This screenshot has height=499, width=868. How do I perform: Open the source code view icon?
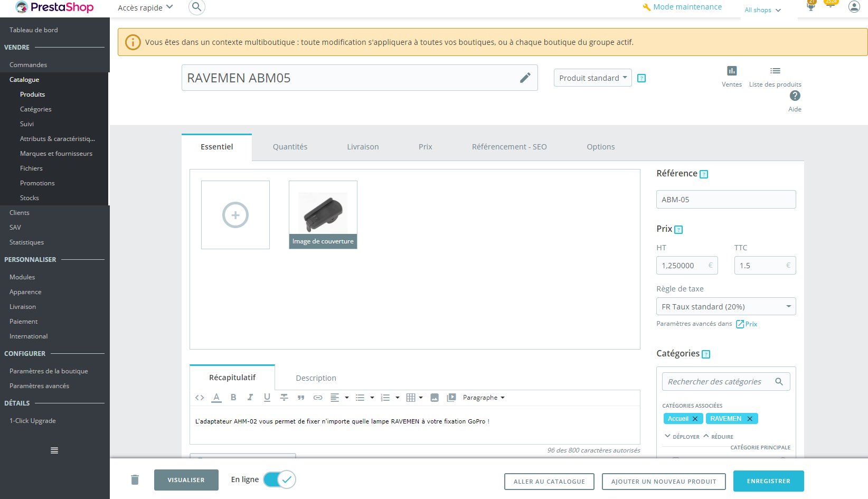pos(200,397)
